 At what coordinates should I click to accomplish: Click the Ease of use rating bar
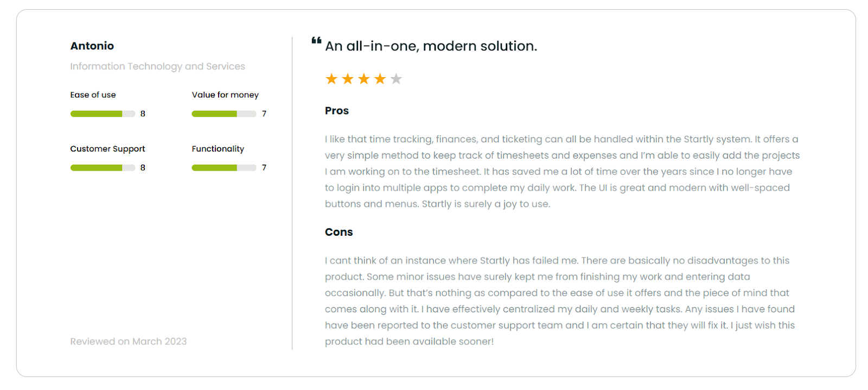[x=103, y=114]
